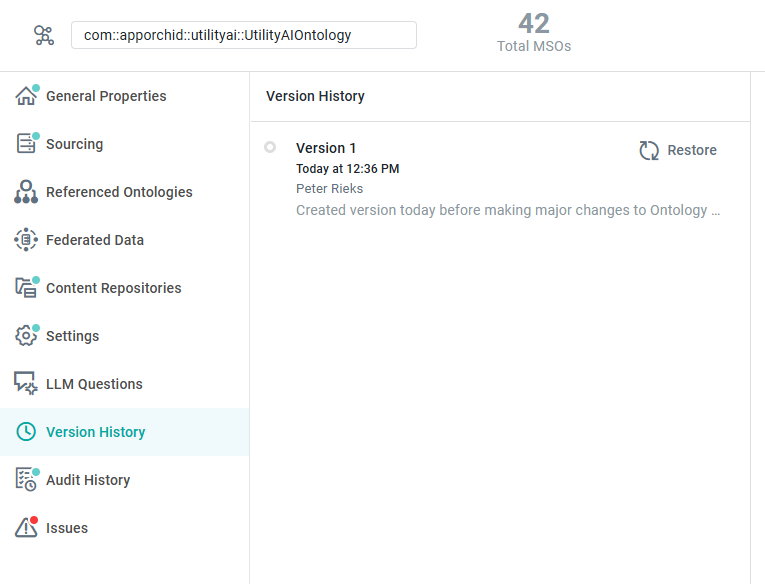Click the Referenced Ontologies hierarchy icon
765x584 pixels.
coord(26,192)
